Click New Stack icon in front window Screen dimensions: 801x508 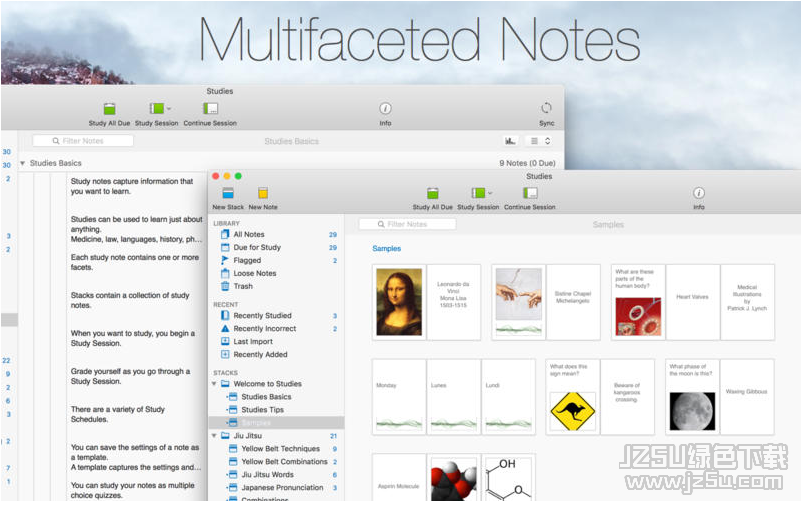[x=228, y=193]
